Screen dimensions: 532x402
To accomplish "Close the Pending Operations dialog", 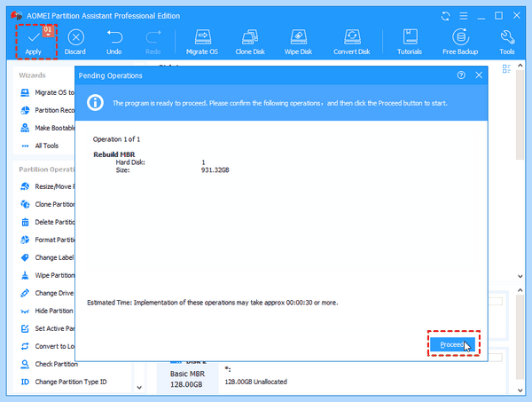I will point(479,75).
